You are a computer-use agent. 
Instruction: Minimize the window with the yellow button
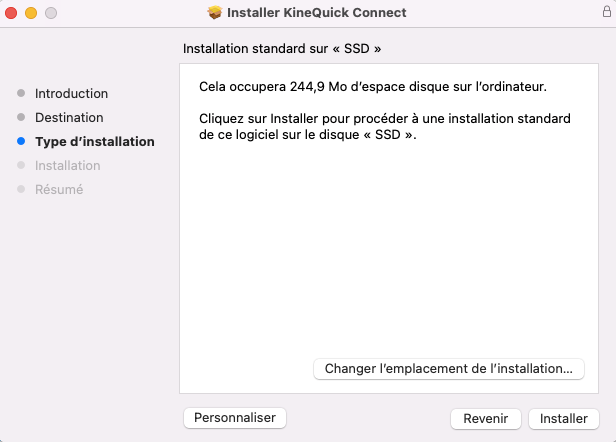coord(31,13)
